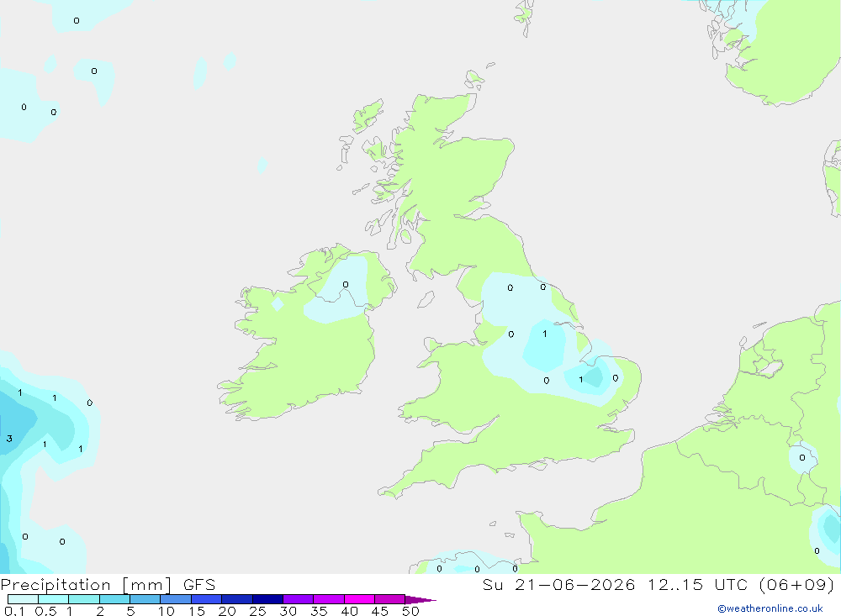Click the 20–25 mm dark blue legend box

pyautogui.click(x=236, y=599)
